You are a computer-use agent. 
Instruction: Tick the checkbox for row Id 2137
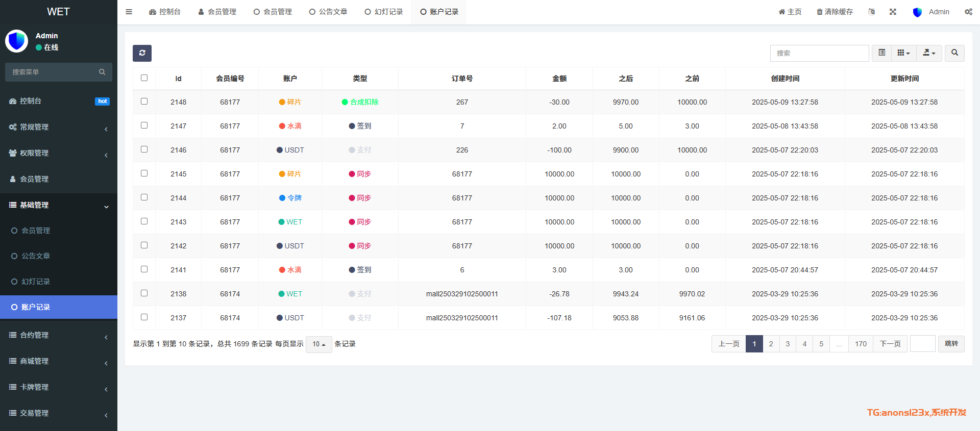click(x=144, y=317)
